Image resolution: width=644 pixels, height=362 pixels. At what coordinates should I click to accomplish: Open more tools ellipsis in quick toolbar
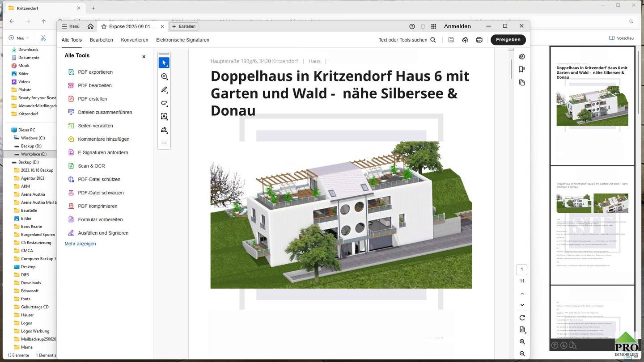coord(164,143)
